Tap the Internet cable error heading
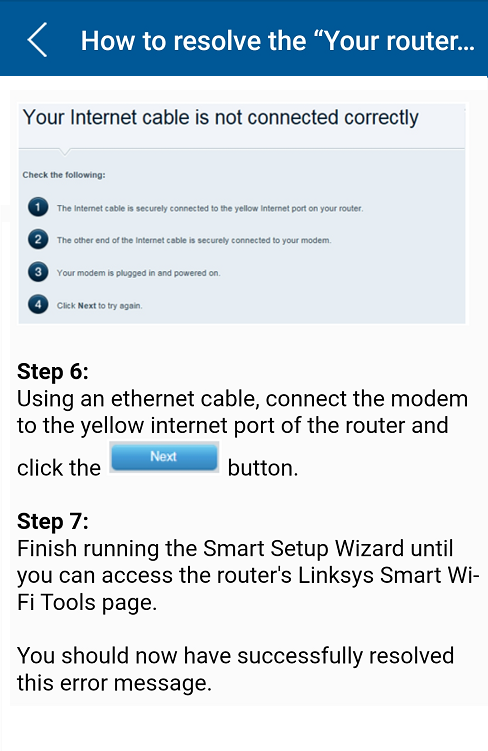 tap(221, 117)
